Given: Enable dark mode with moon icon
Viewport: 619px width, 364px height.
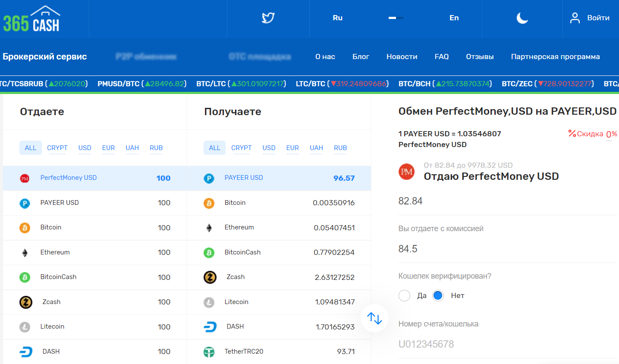Looking at the screenshot, I should click(x=522, y=18).
